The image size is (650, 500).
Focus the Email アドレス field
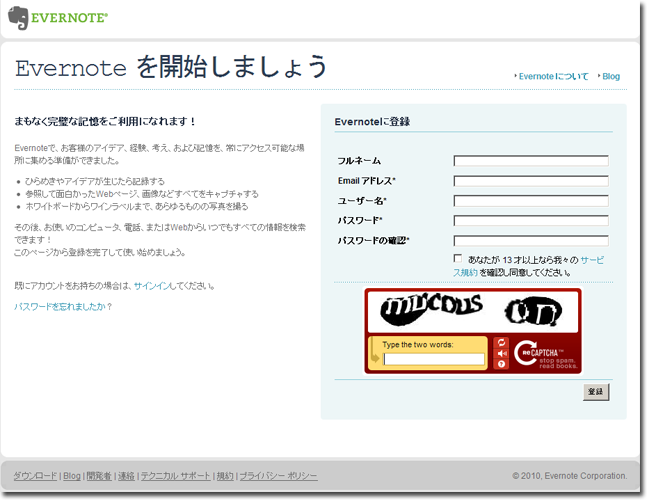pyautogui.click(x=530, y=180)
